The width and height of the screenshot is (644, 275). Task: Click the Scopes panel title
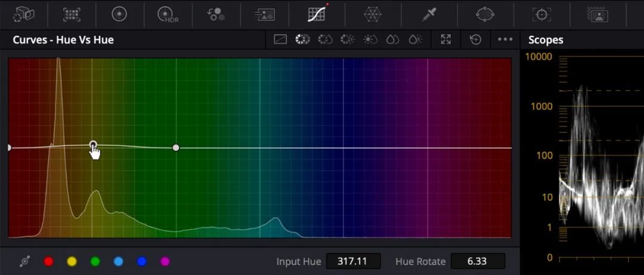point(546,40)
